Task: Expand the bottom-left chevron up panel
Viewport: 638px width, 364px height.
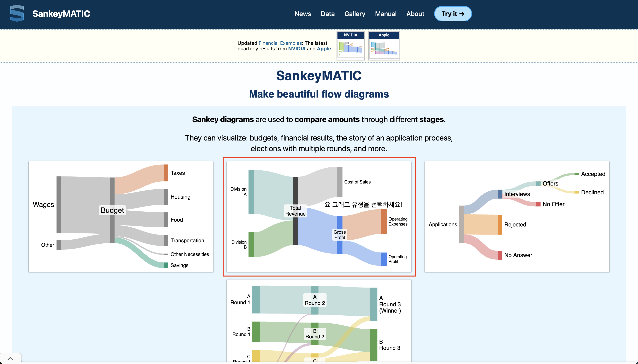Action: [x=10, y=358]
